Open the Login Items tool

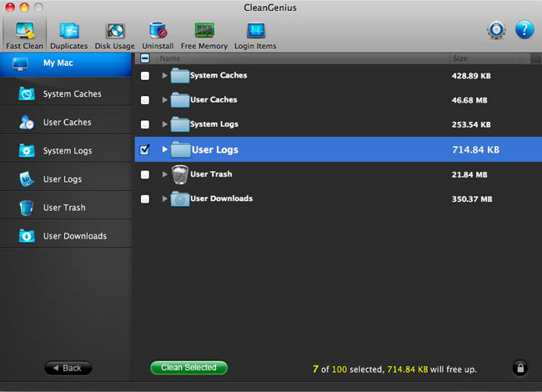[255, 36]
